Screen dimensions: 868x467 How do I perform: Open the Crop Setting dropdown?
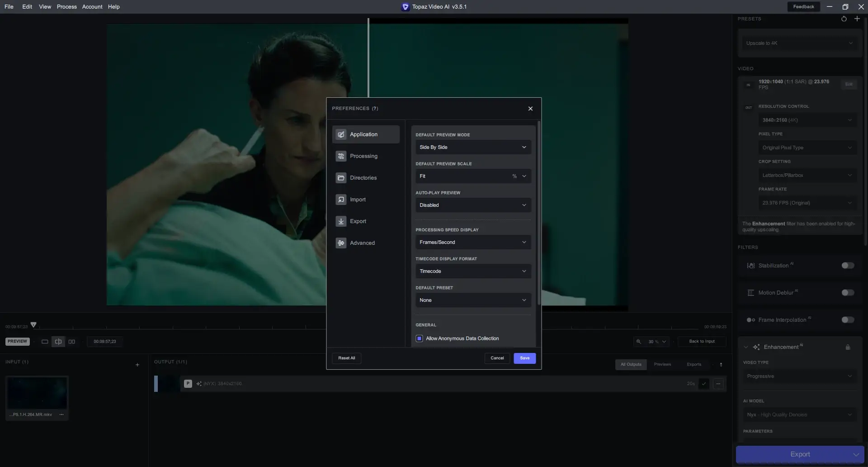click(x=807, y=175)
